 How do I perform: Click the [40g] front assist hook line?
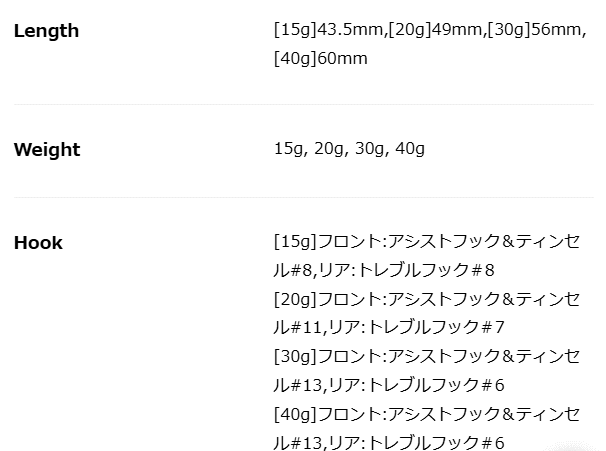(427, 414)
